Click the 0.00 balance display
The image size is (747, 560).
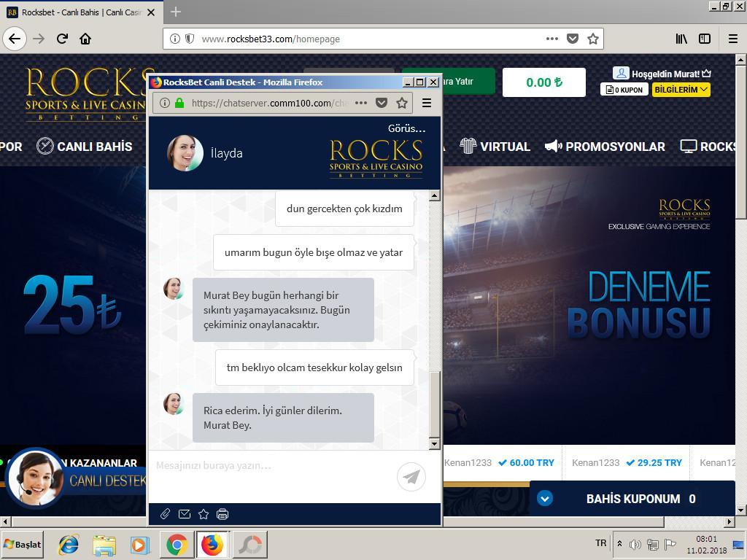click(544, 82)
